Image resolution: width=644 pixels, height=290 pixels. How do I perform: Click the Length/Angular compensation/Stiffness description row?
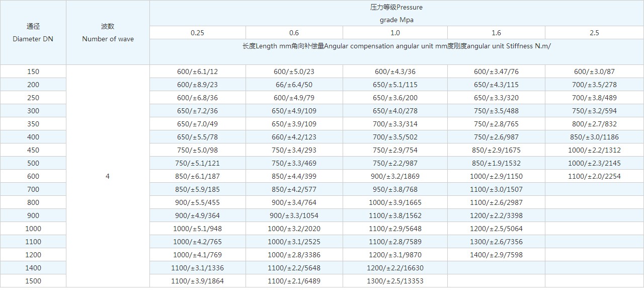click(x=396, y=46)
